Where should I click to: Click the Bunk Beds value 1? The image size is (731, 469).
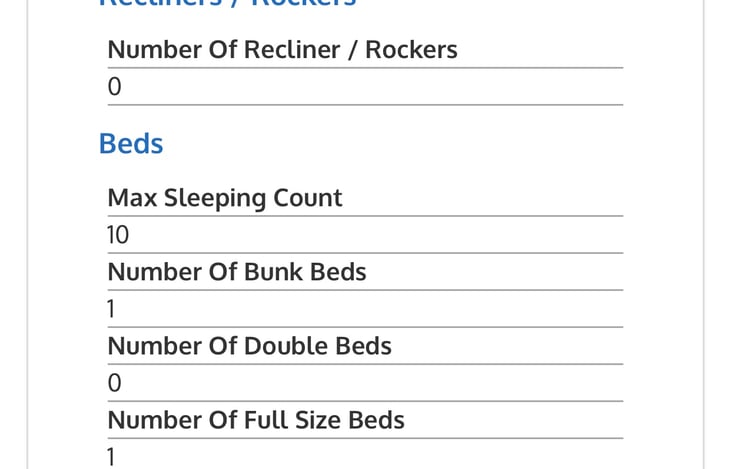coord(111,309)
